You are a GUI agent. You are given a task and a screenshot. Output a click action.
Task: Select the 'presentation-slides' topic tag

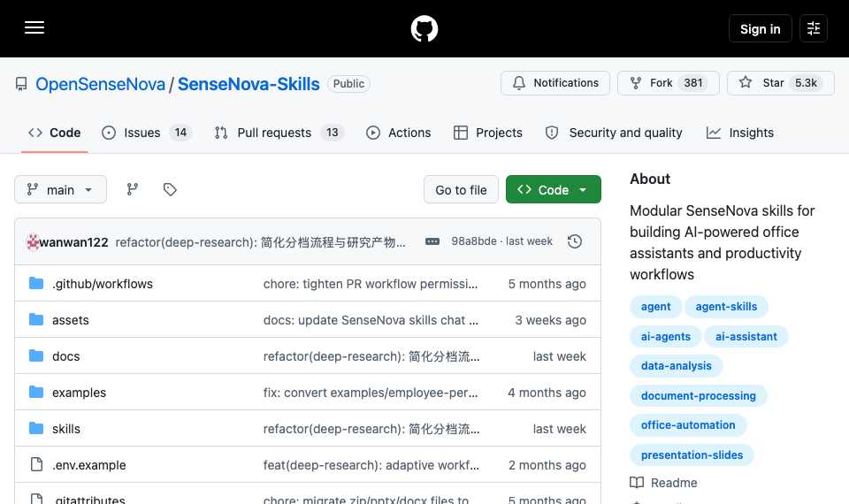pos(692,454)
